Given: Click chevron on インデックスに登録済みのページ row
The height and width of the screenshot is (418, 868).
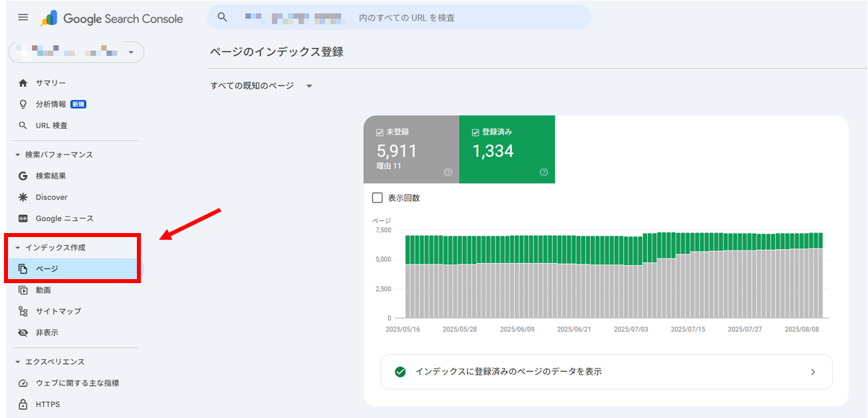Looking at the screenshot, I should (813, 372).
